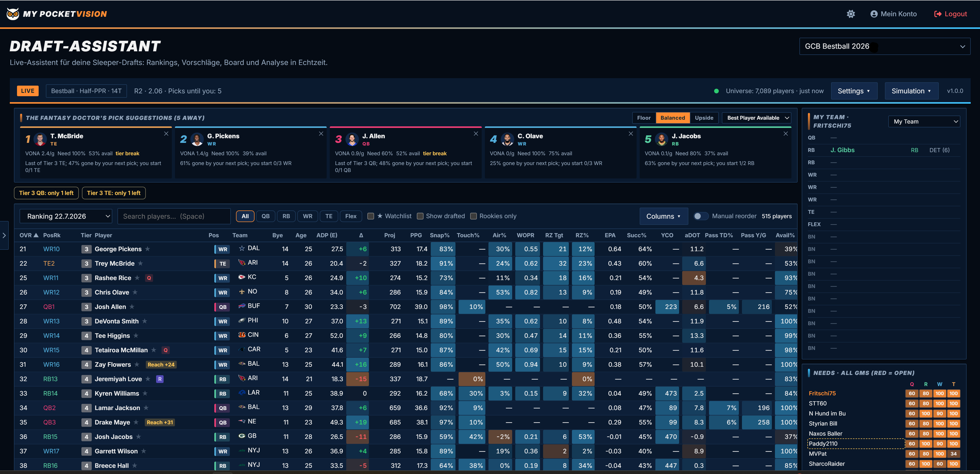
Task: Click T. McBride player avatar
Action: (x=40, y=139)
